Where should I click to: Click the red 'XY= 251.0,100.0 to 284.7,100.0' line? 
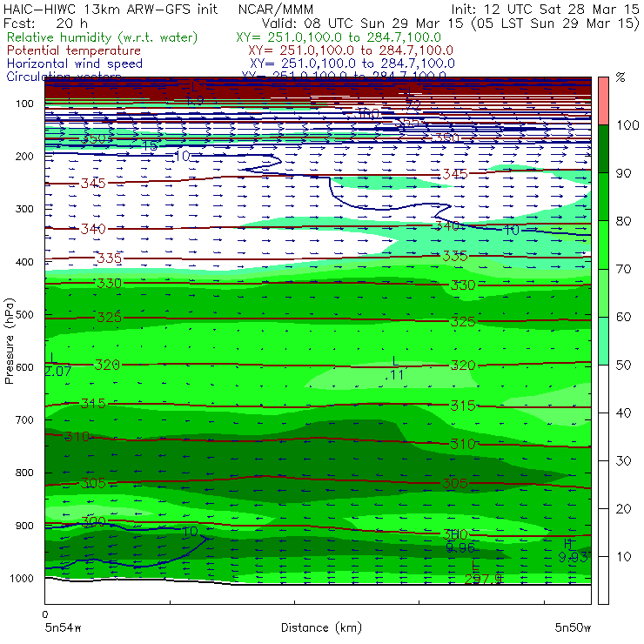tap(351, 50)
